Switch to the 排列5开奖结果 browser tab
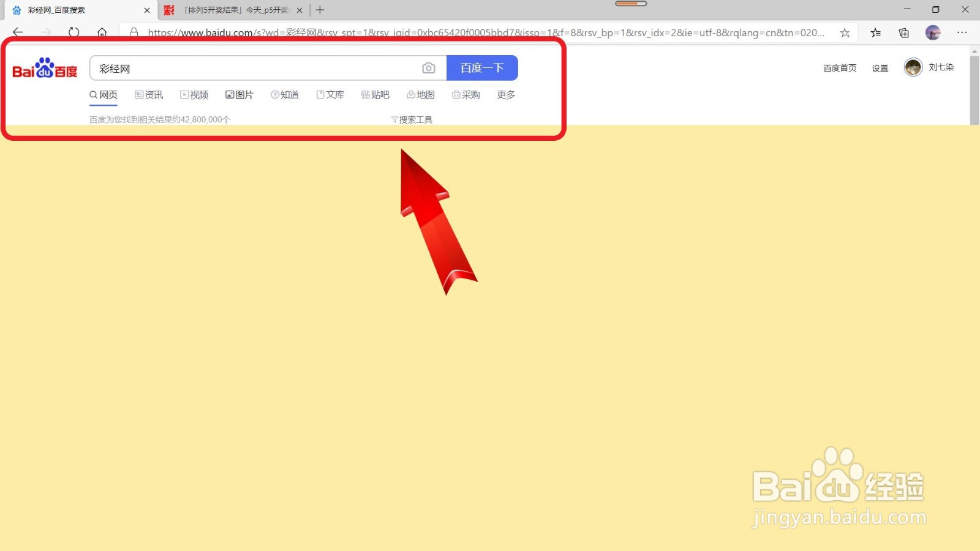 235,10
